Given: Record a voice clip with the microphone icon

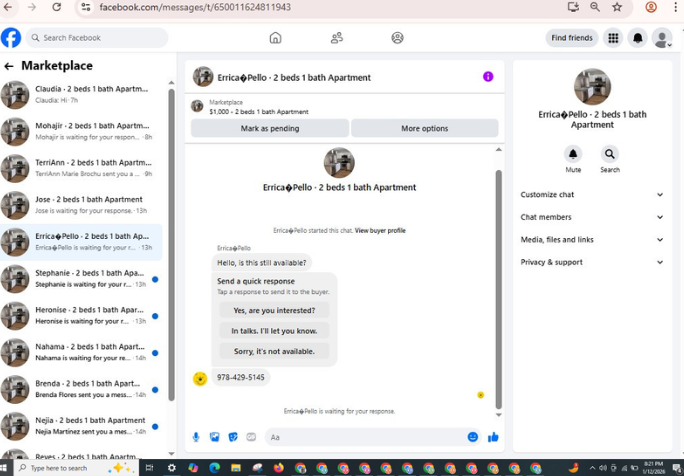Looking at the screenshot, I should pos(196,437).
